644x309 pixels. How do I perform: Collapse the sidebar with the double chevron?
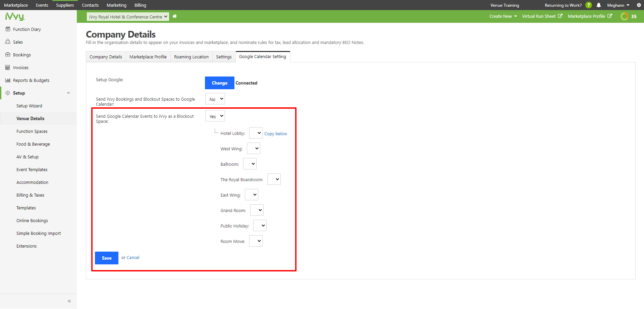pyautogui.click(x=69, y=301)
